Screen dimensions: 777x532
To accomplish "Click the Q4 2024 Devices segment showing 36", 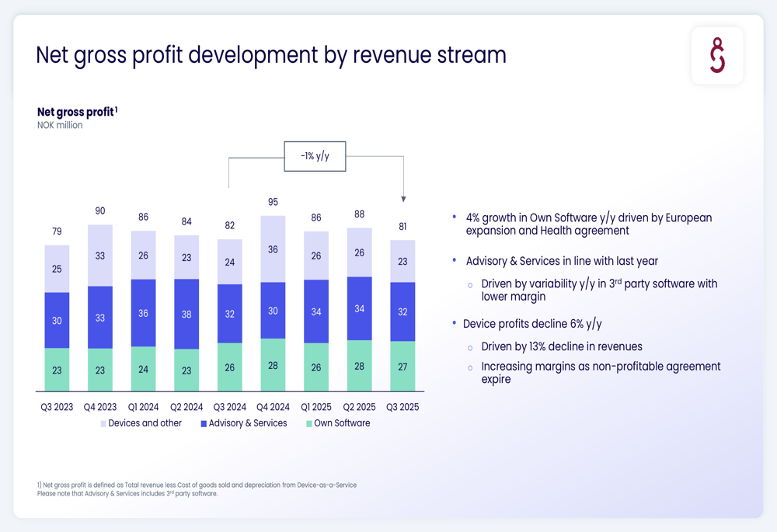I will tap(273, 249).
